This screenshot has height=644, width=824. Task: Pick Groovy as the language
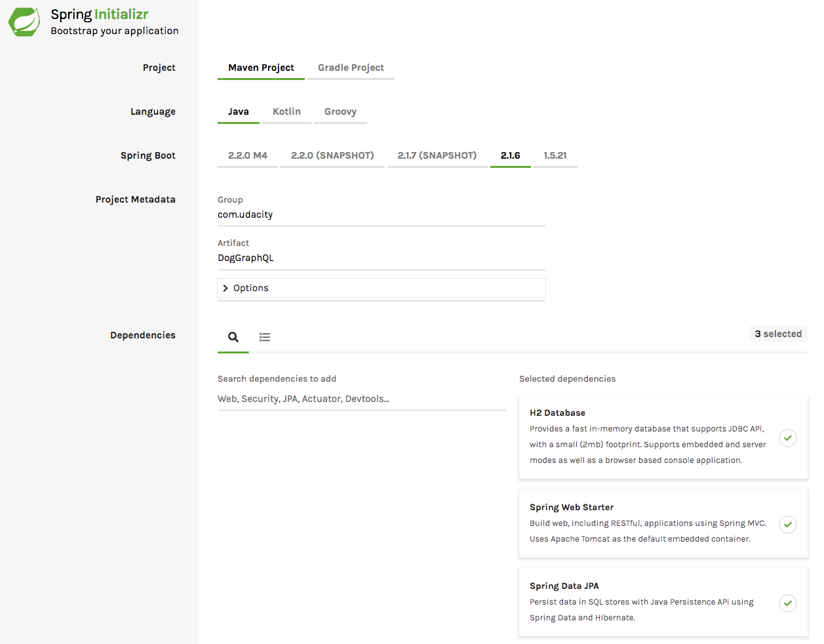[340, 111]
